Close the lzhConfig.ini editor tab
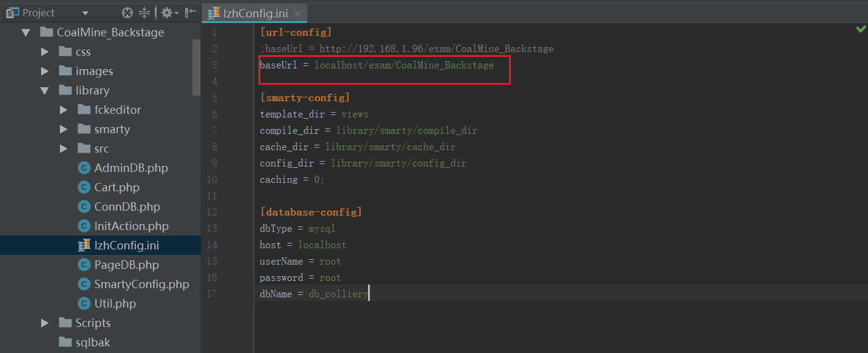868x353 pixels. tap(297, 14)
